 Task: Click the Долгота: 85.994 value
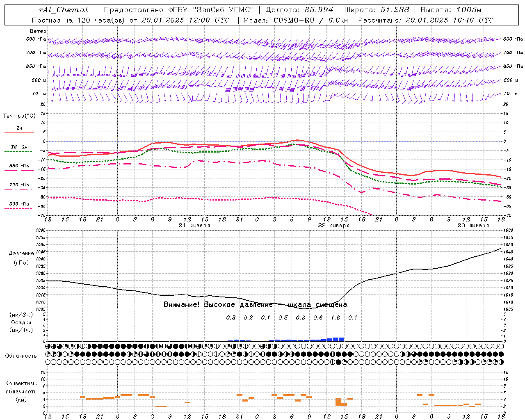(300, 10)
